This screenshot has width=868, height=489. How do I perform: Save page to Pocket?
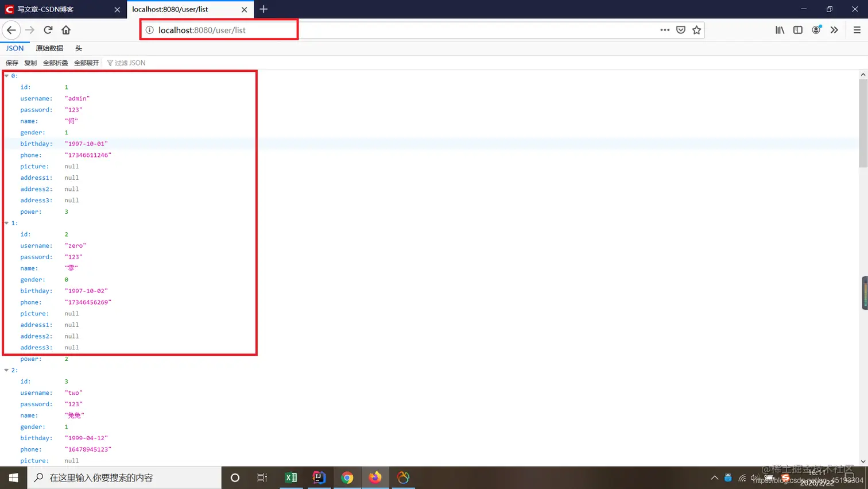click(681, 30)
